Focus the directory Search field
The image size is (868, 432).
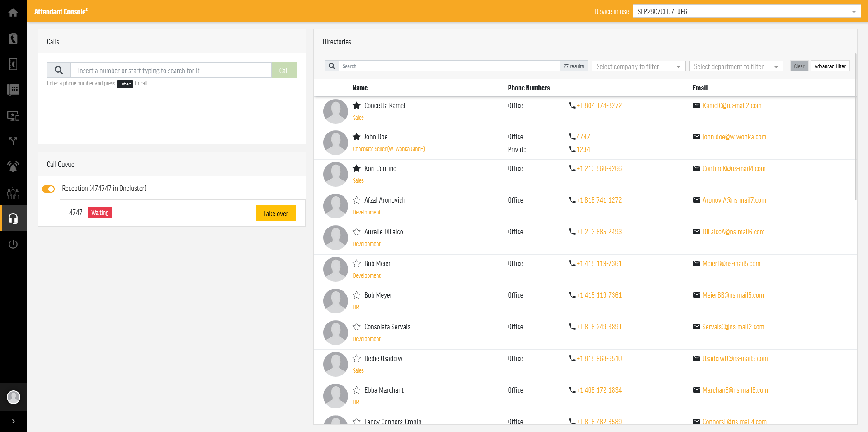(449, 66)
